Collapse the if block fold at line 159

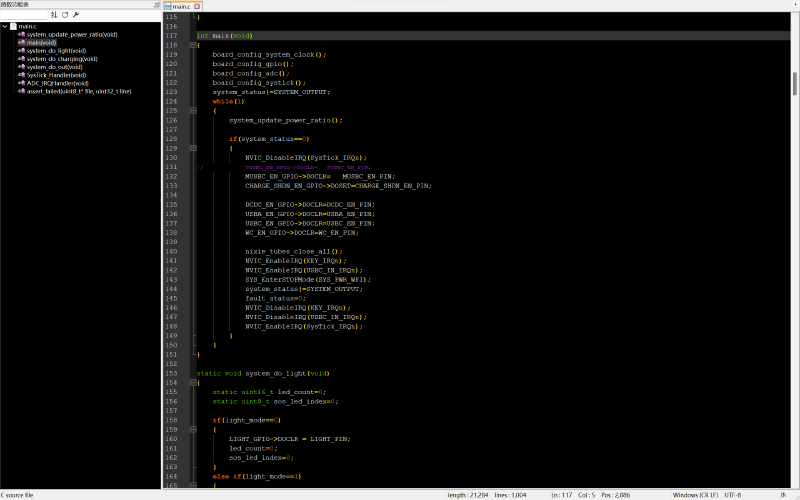193,430
